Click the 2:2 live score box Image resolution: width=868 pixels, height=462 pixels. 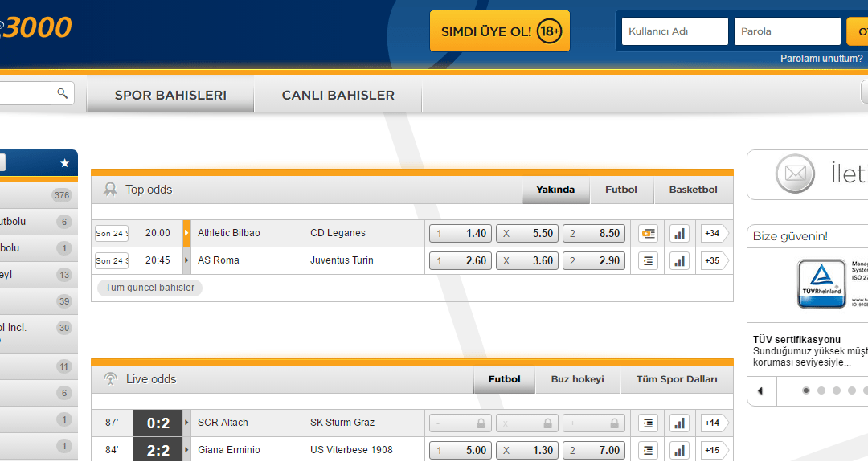158,450
